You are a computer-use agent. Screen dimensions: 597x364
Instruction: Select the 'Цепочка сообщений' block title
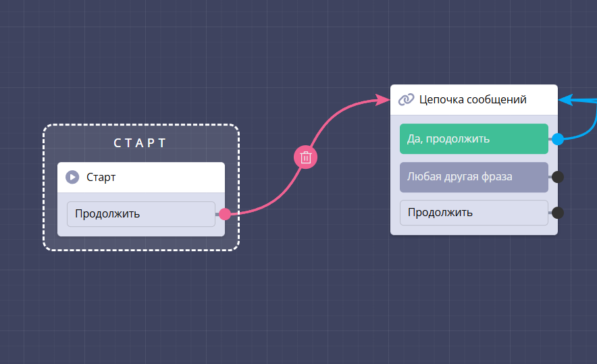473,100
